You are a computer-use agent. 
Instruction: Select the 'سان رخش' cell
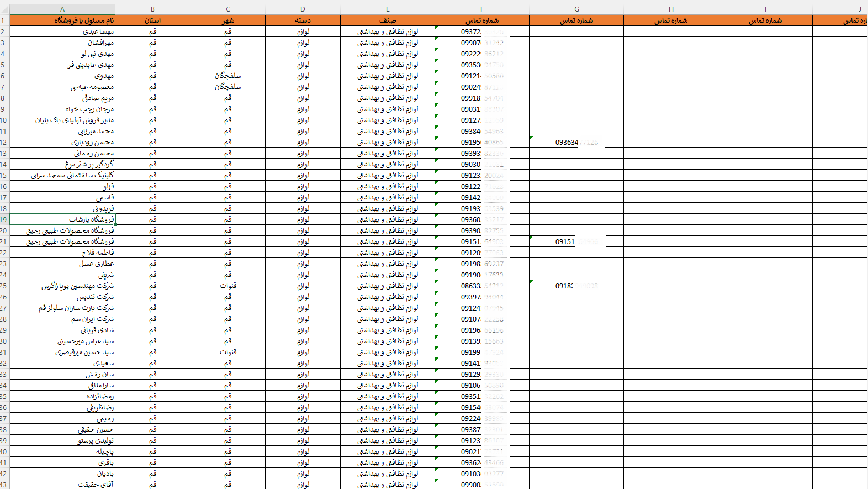click(62, 374)
